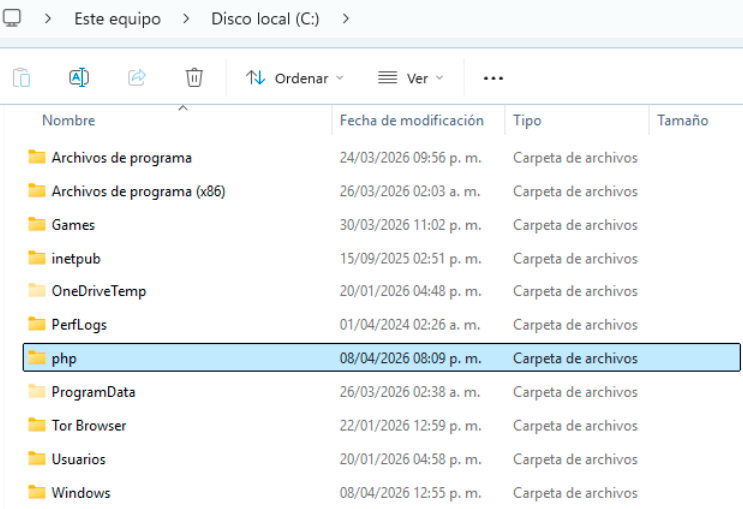Expand chevron after Este equipo
743x509 pixels.
pyautogui.click(x=184, y=18)
